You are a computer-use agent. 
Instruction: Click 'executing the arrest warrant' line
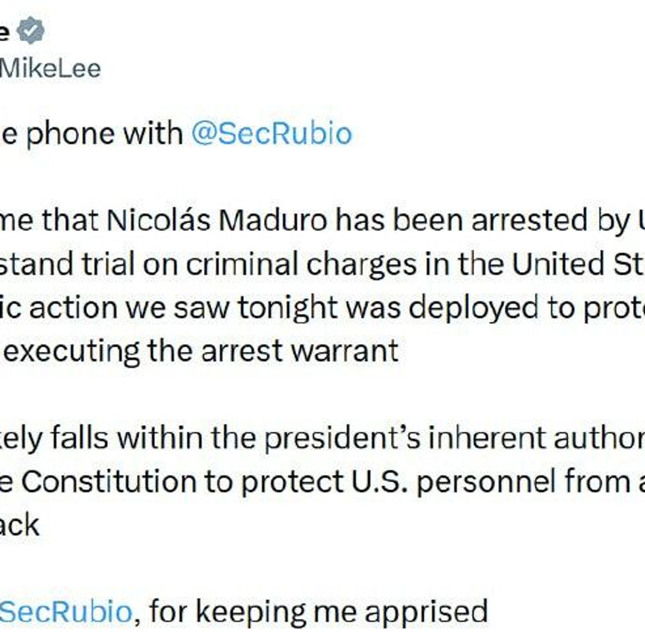coord(201,351)
